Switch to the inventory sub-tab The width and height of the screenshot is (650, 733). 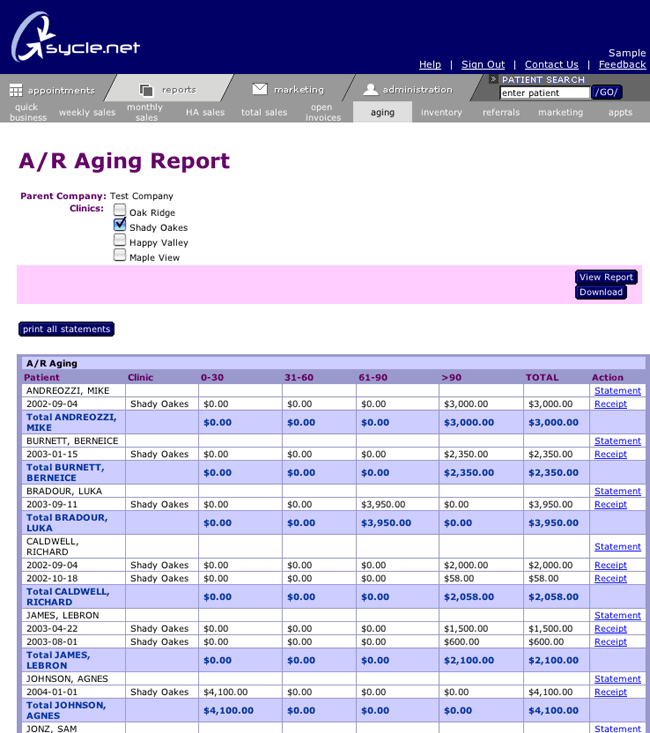(x=441, y=113)
